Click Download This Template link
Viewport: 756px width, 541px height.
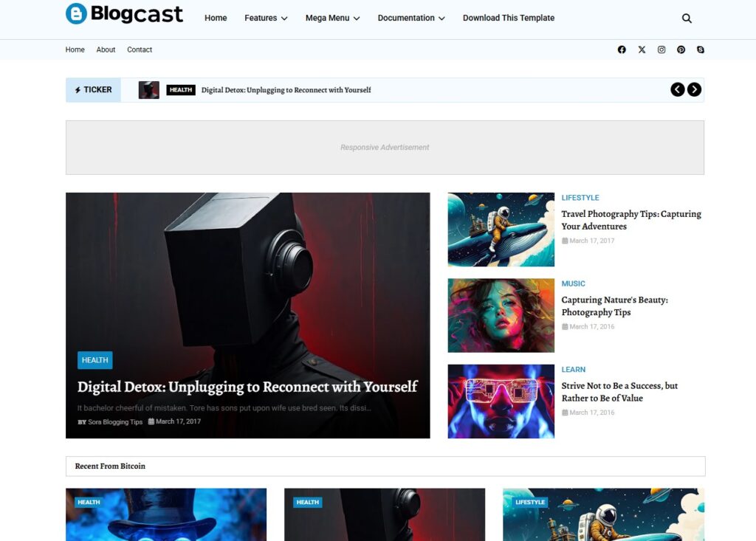(x=508, y=18)
